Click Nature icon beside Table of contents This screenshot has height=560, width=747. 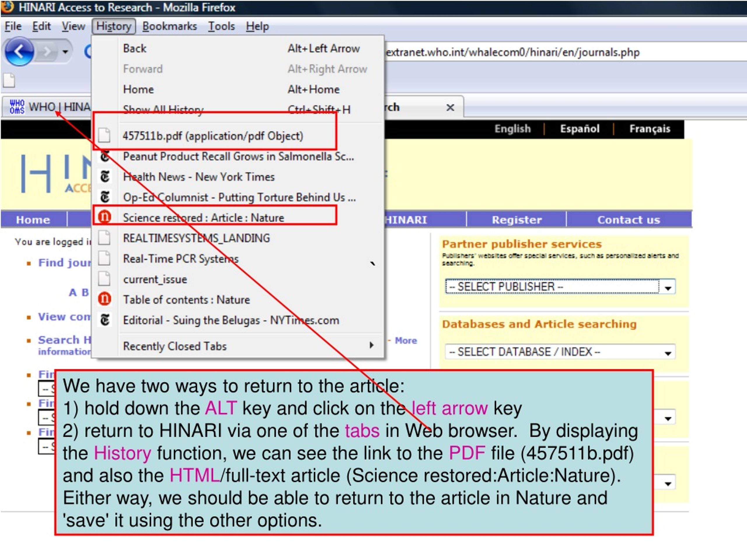(104, 299)
